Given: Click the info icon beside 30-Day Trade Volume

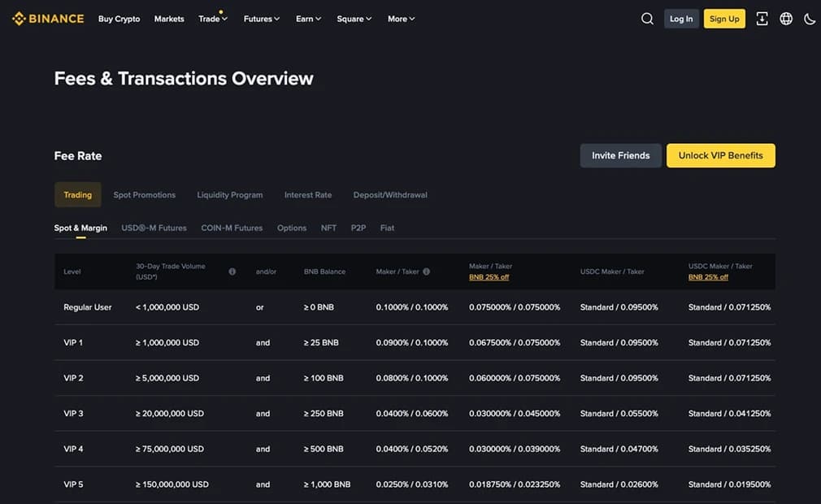Looking at the screenshot, I should point(232,272).
